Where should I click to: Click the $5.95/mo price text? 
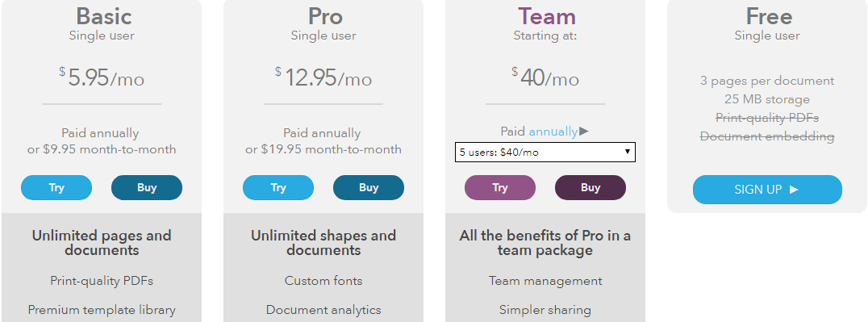pos(102,78)
